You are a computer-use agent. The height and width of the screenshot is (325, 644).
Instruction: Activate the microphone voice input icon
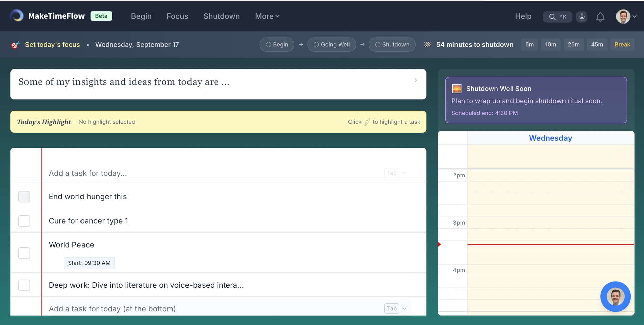[x=582, y=17]
